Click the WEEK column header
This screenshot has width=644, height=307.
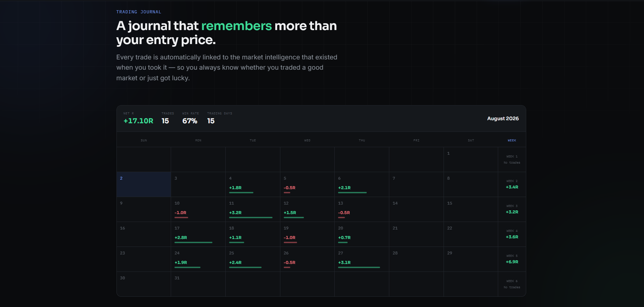[512, 140]
